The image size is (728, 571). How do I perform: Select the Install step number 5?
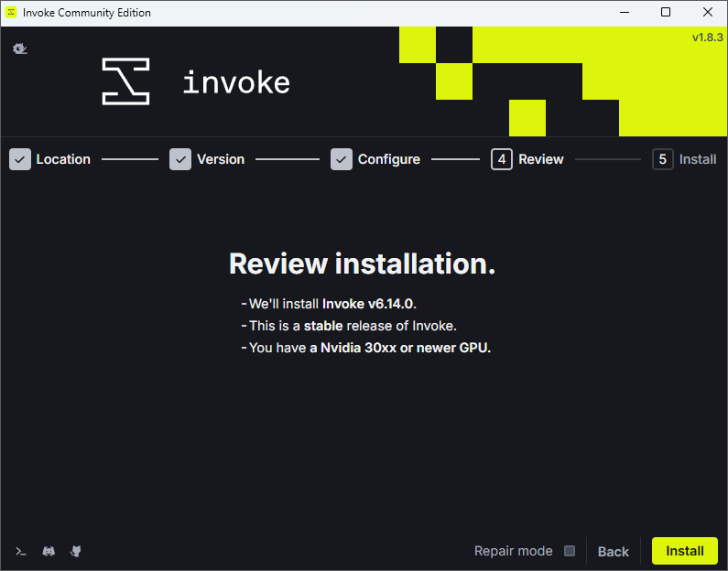pos(663,159)
